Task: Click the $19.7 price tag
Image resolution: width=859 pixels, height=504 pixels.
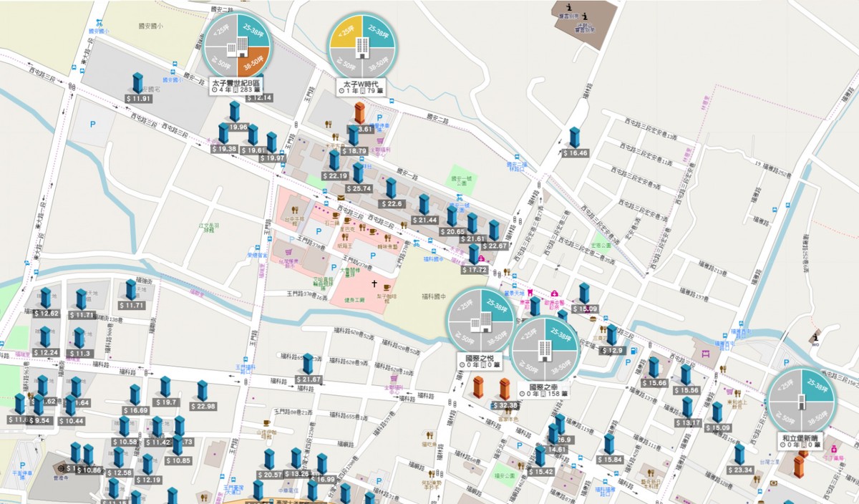Action: tap(167, 402)
